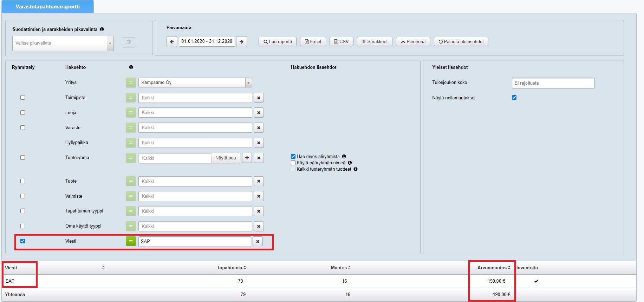Open the Yritys Kampaamo Oy dropdown
This screenshot has height=302, width=644.
(x=248, y=83)
